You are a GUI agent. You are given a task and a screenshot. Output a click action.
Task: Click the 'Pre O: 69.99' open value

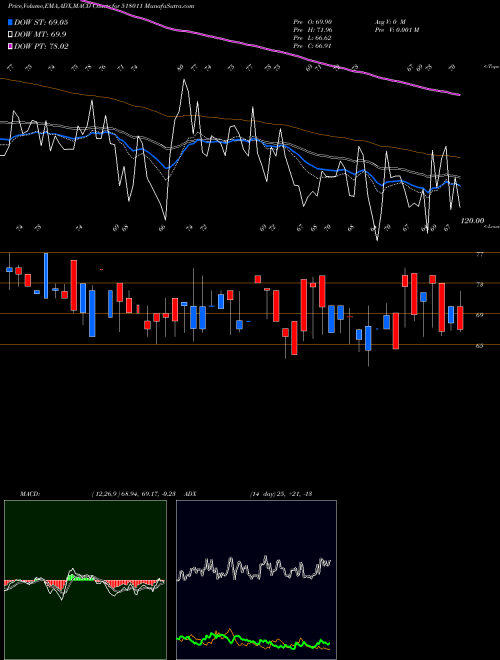pyautogui.click(x=313, y=22)
